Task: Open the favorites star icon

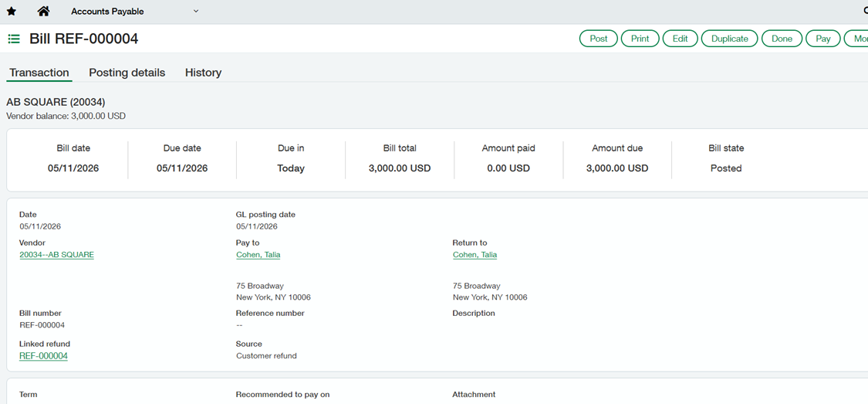Action: point(11,12)
